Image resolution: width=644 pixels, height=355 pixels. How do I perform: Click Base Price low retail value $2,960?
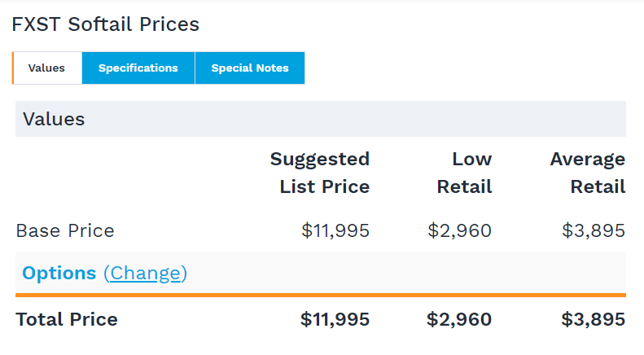(459, 231)
